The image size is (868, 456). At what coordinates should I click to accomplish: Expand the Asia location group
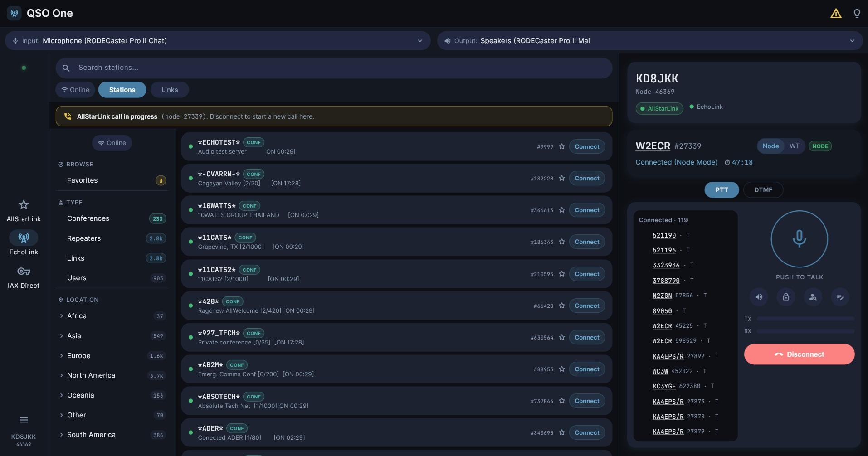pyautogui.click(x=112, y=336)
